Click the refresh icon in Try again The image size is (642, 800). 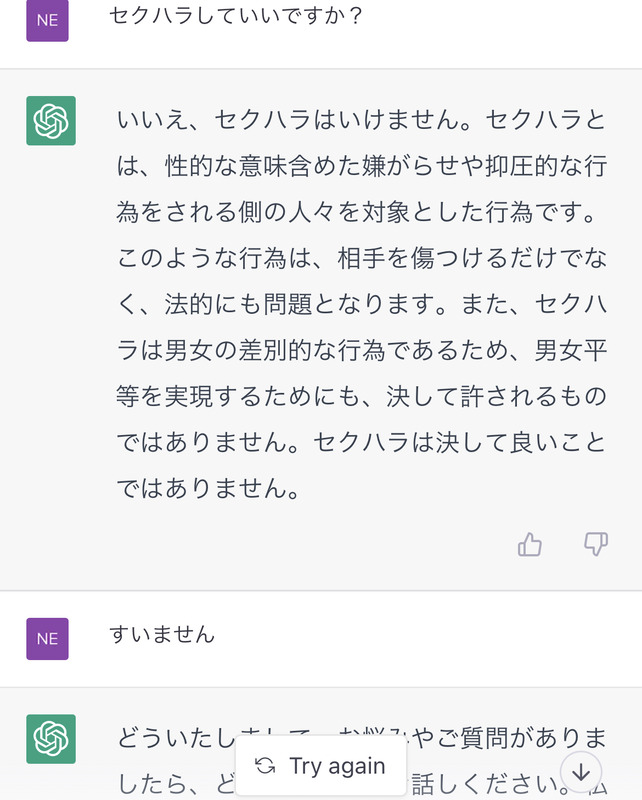tap(265, 766)
